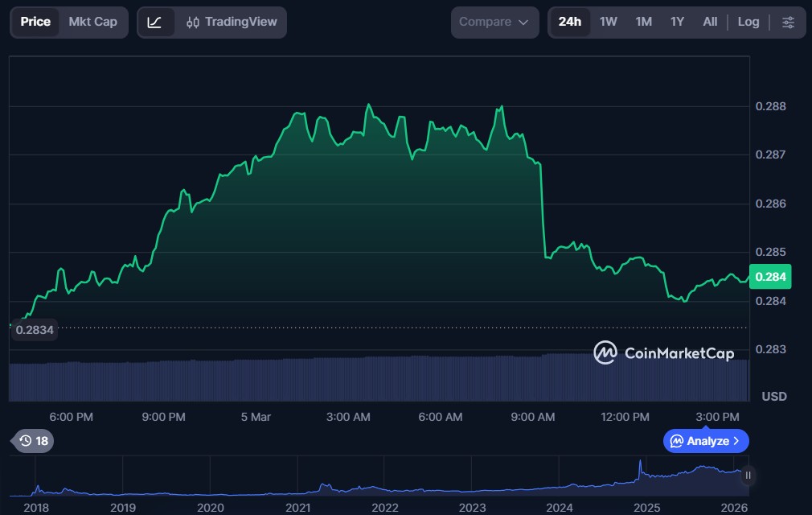Enable Log scale on chart

[x=748, y=22]
